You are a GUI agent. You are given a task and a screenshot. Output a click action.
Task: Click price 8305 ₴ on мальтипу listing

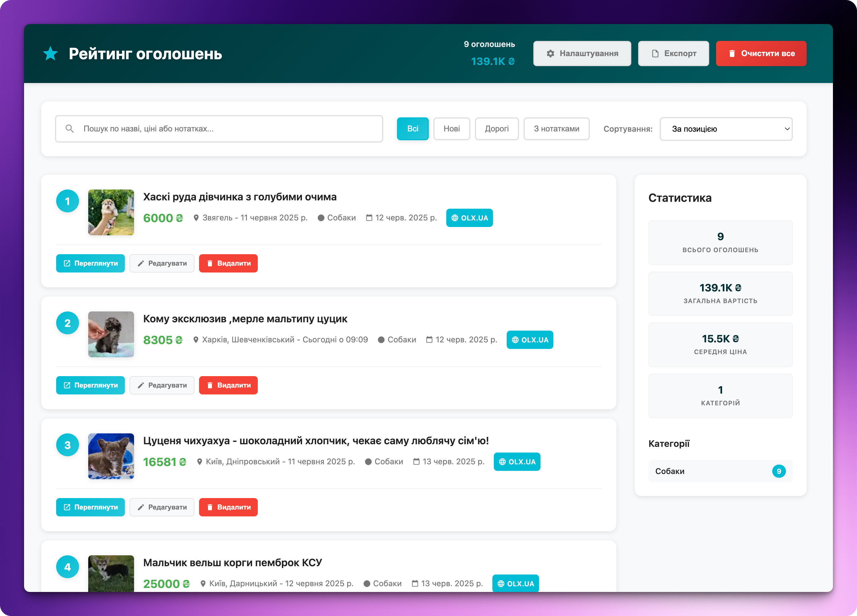[x=163, y=340]
